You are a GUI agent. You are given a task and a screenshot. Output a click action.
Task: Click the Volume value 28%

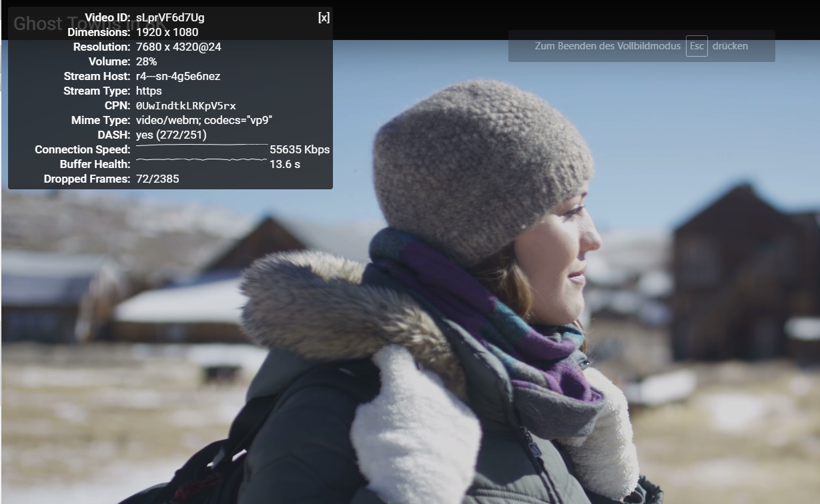(x=146, y=61)
